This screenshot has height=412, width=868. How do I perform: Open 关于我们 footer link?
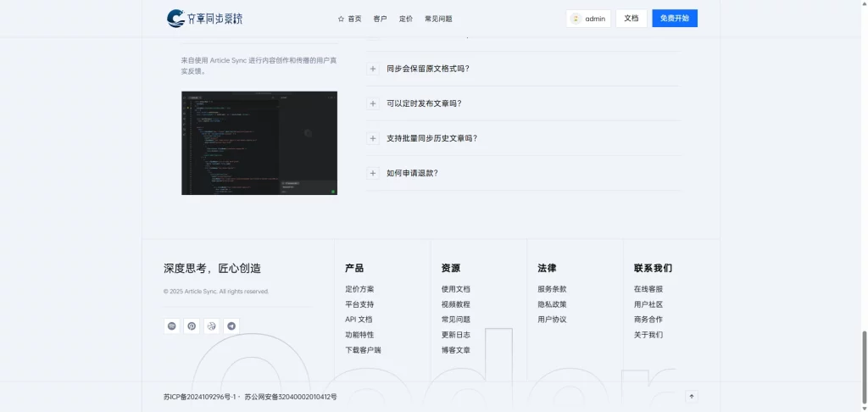(648, 335)
